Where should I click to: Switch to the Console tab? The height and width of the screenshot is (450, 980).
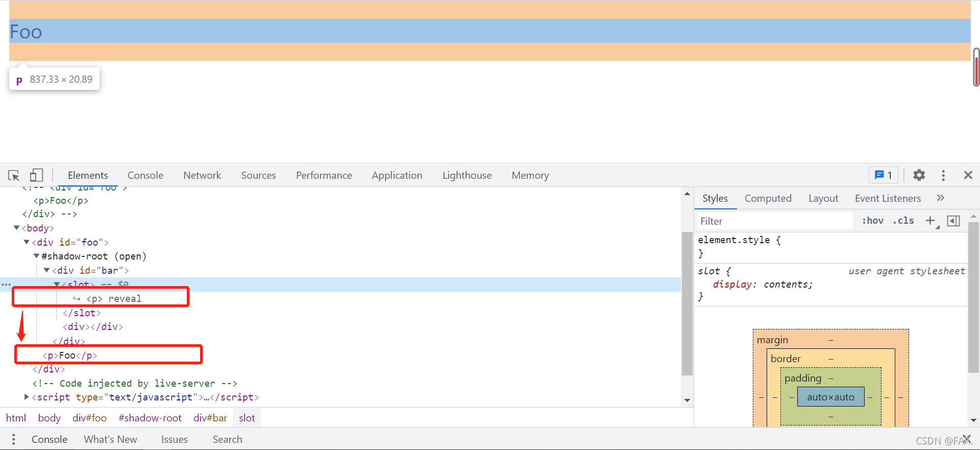click(x=145, y=175)
